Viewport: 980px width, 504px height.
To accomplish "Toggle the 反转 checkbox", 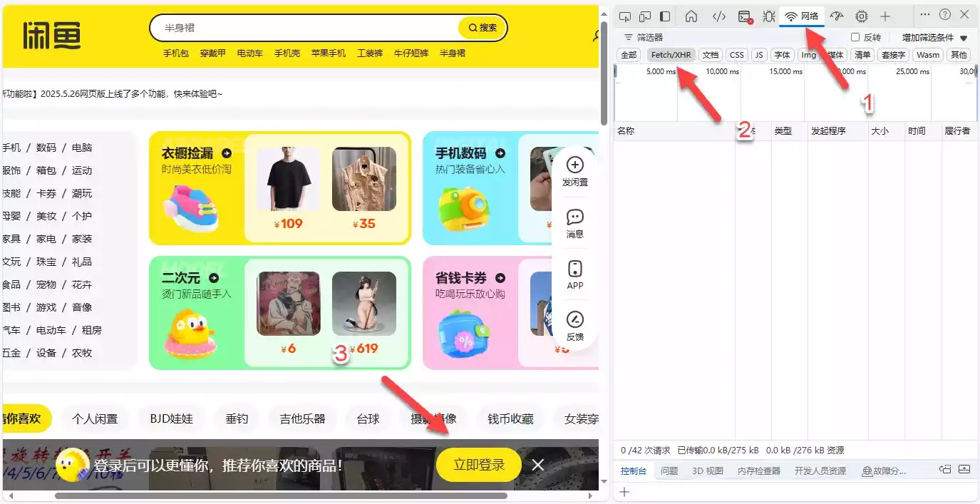I will (855, 38).
